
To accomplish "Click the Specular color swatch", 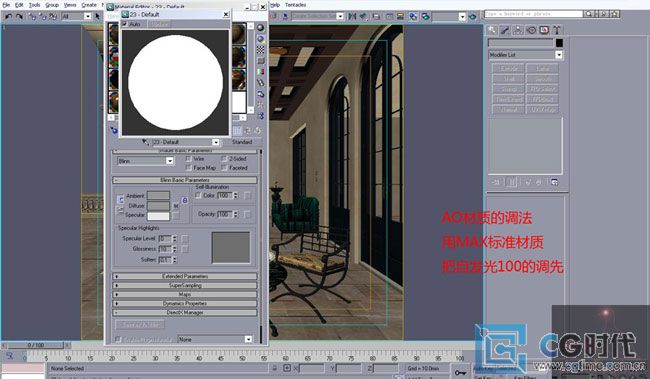I will click(x=158, y=216).
